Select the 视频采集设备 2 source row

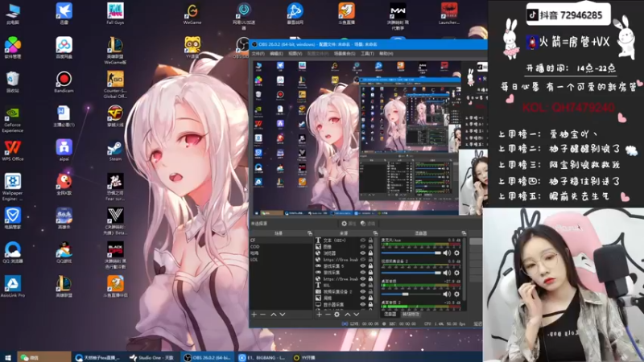click(x=345, y=292)
